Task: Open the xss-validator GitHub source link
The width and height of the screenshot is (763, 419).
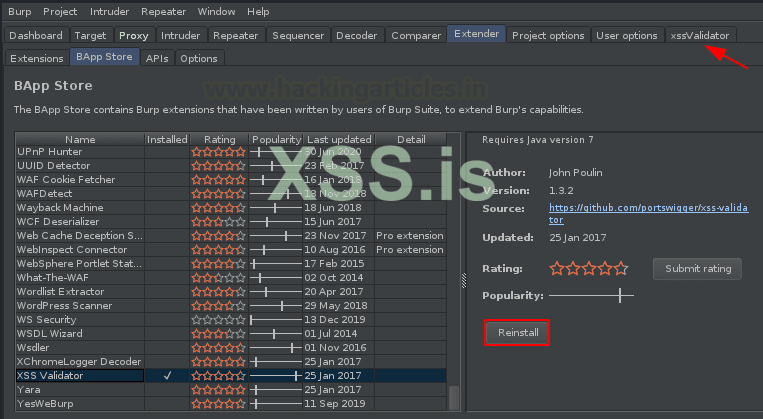Action: click(648, 213)
